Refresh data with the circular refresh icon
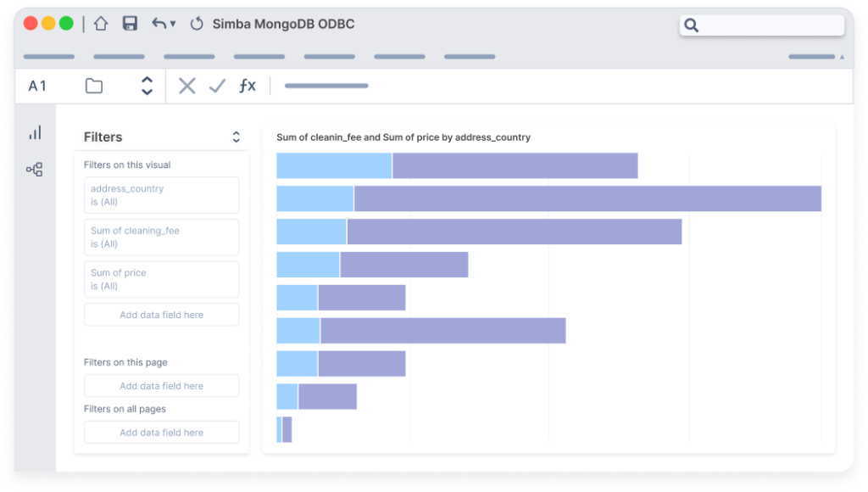Viewport: 868px width, 492px height. click(x=198, y=25)
